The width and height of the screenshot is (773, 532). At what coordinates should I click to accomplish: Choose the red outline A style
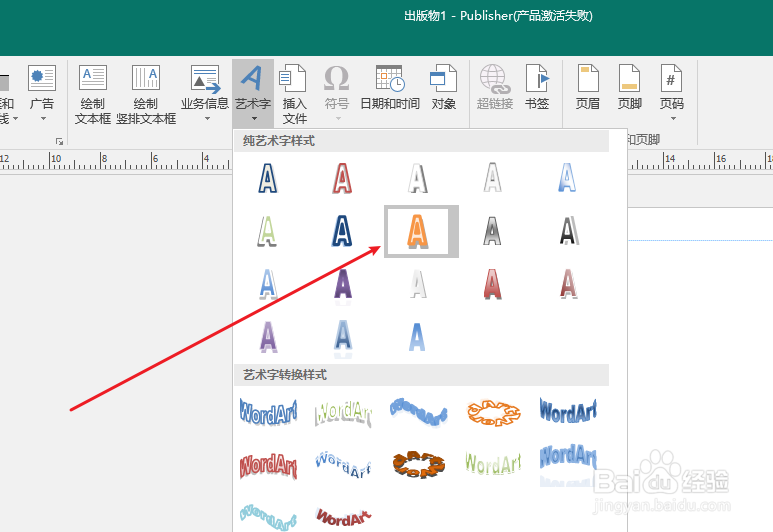[342, 178]
